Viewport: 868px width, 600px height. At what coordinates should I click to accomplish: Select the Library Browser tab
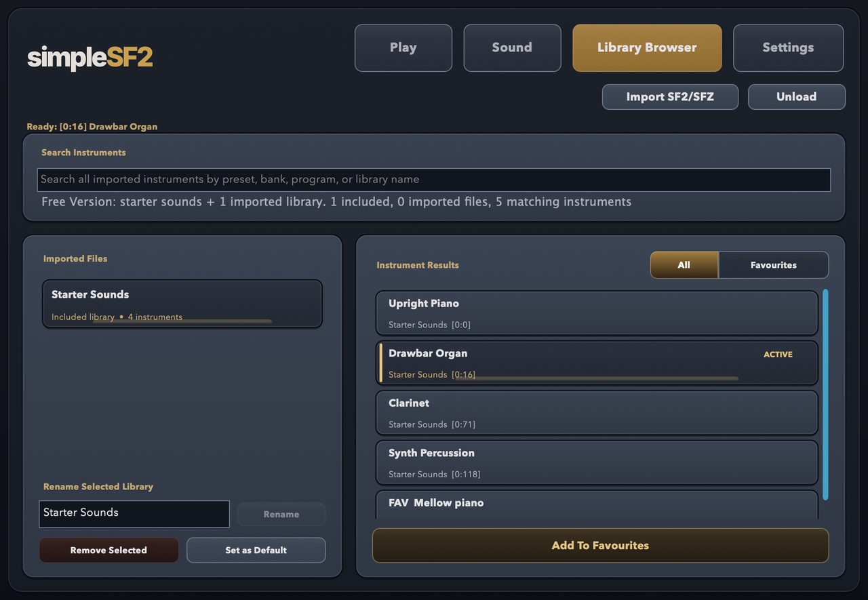pos(647,47)
